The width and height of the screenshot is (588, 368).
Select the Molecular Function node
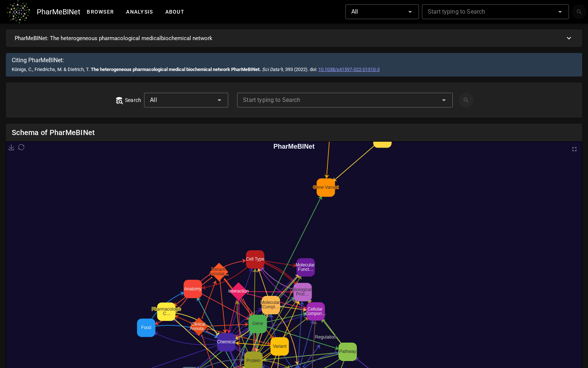(x=305, y=267)
